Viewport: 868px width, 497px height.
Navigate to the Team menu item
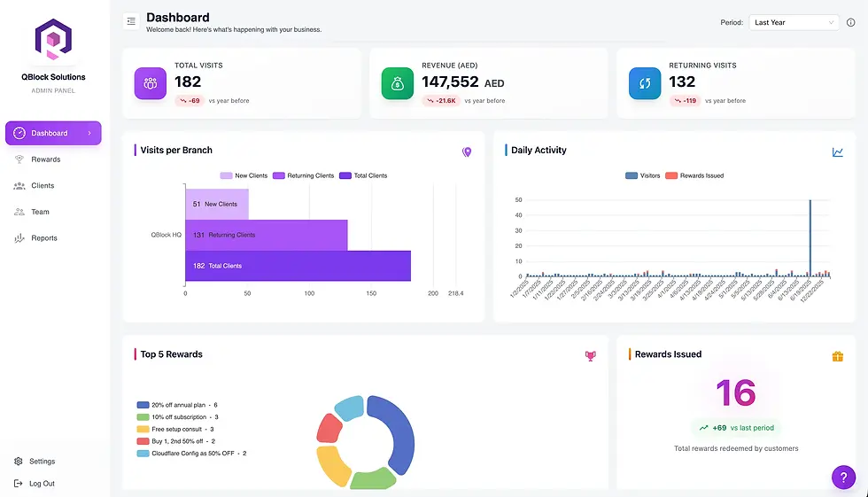coord(53,212)
